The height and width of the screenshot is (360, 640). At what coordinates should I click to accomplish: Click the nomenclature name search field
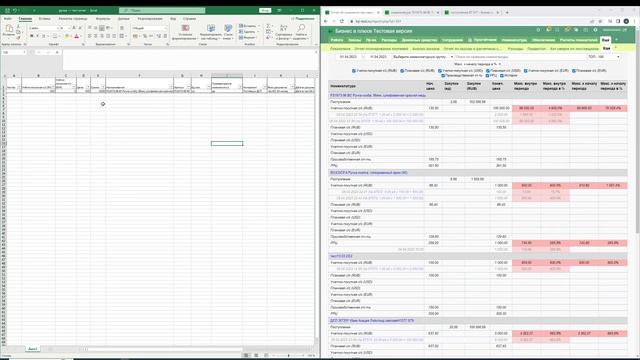point(520,57)
